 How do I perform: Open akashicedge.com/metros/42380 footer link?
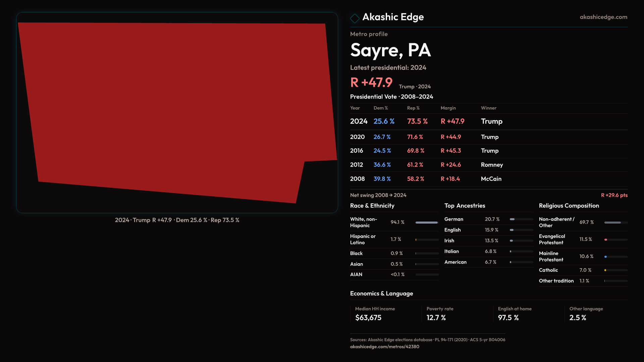[384, 347]
